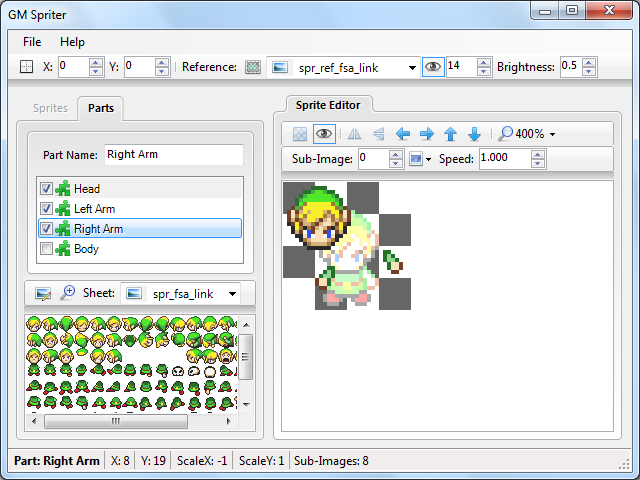Decrease Sub-Image with down spinner

396,163
